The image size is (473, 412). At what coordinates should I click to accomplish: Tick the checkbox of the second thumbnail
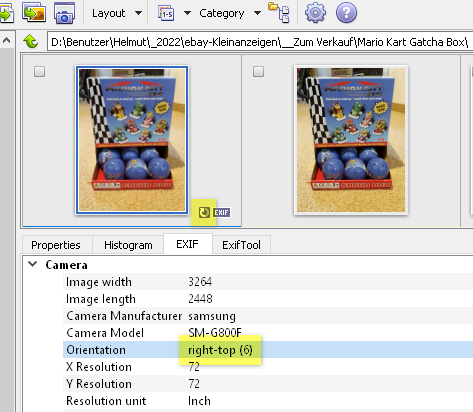tap(258, 72)
